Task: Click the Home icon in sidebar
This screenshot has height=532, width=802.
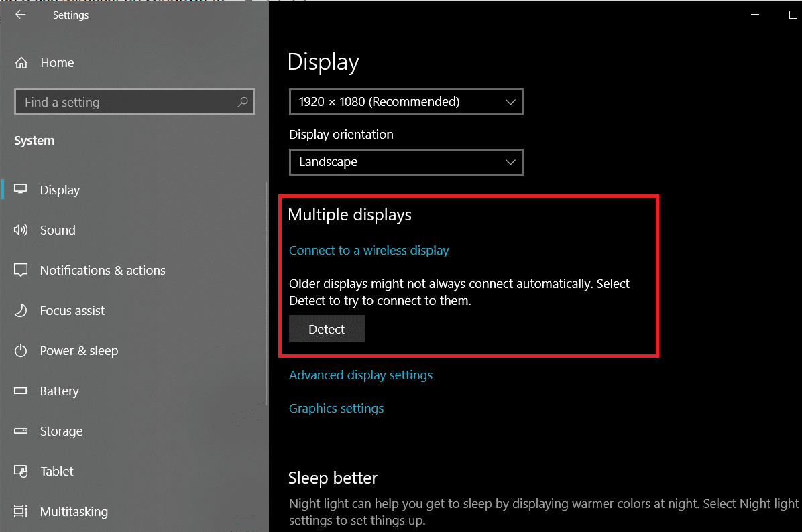Action: click(21, 63)
